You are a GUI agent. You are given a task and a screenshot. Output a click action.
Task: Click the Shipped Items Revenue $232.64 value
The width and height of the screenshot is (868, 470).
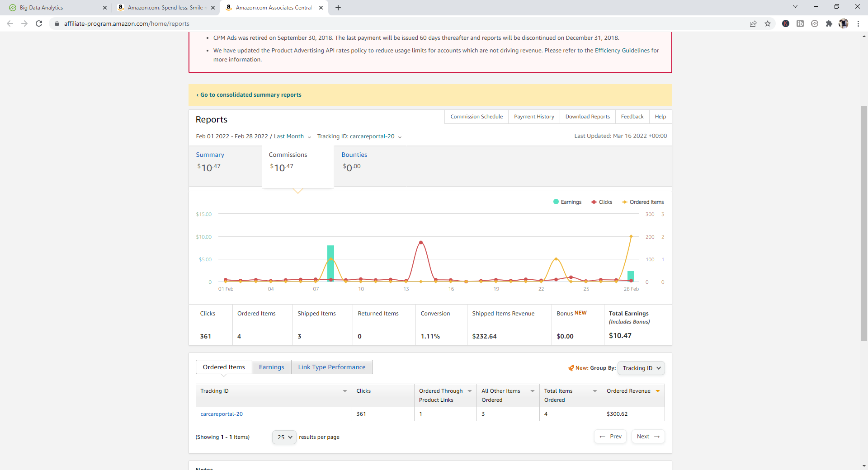point(484,336)
